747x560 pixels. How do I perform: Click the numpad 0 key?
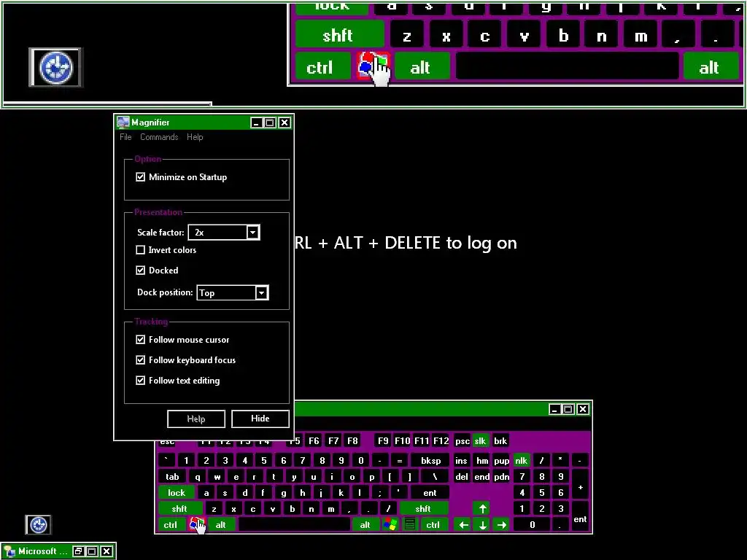click(532, 524)
